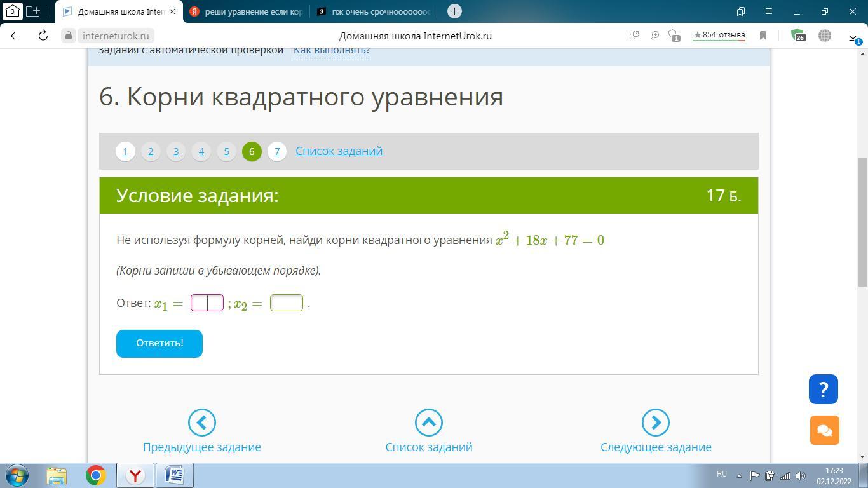Image resolution: width=868 pixels, height=488 pixels.
Task: Reload the page with the refresh icon
Action: (43, 36)
